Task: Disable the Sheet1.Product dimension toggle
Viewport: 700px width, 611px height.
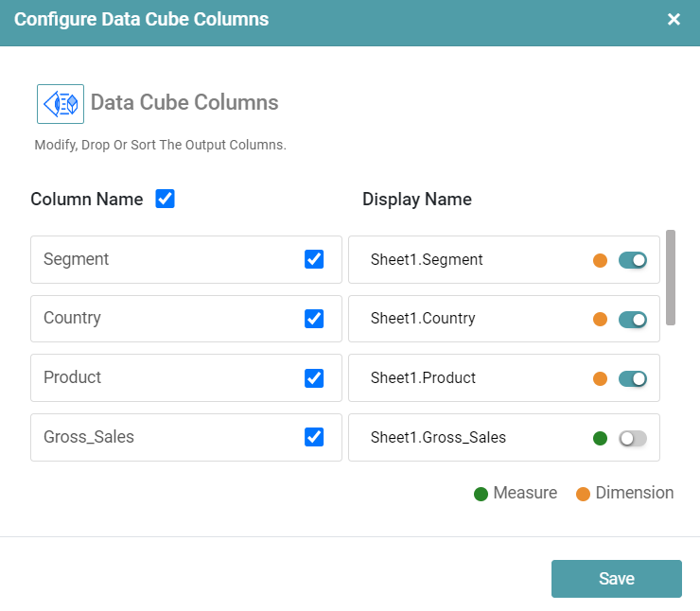Action: pos(632,378)
